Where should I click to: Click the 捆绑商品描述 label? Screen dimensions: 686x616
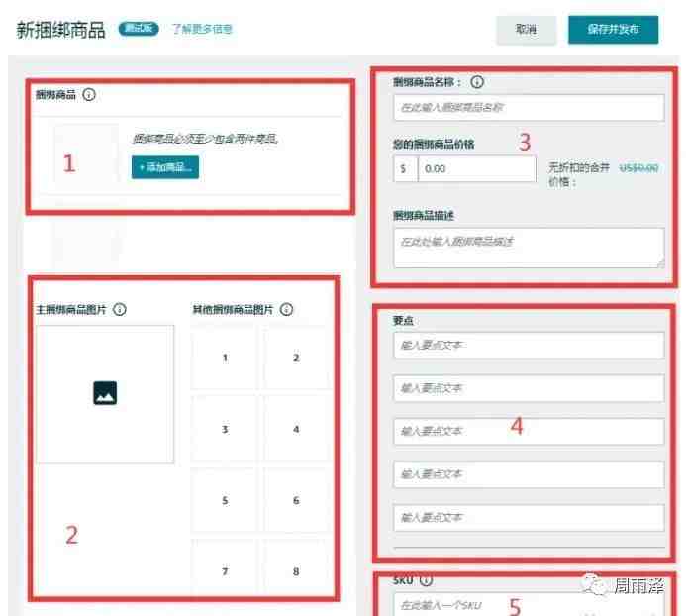point(423,216)
